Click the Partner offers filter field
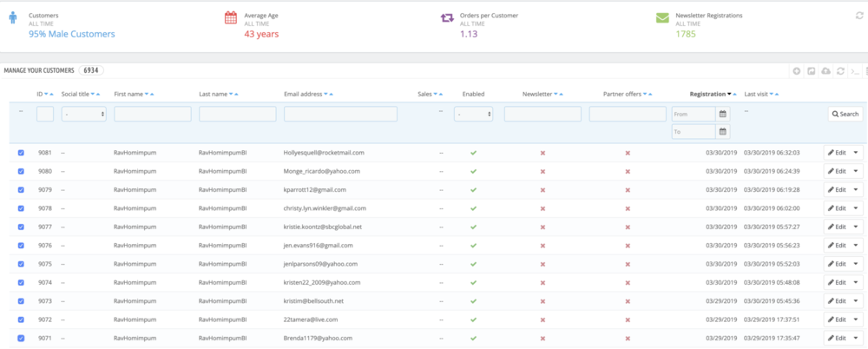Viewport: 868px width, 349px height. pyautogui.click(x=628, y=114)
